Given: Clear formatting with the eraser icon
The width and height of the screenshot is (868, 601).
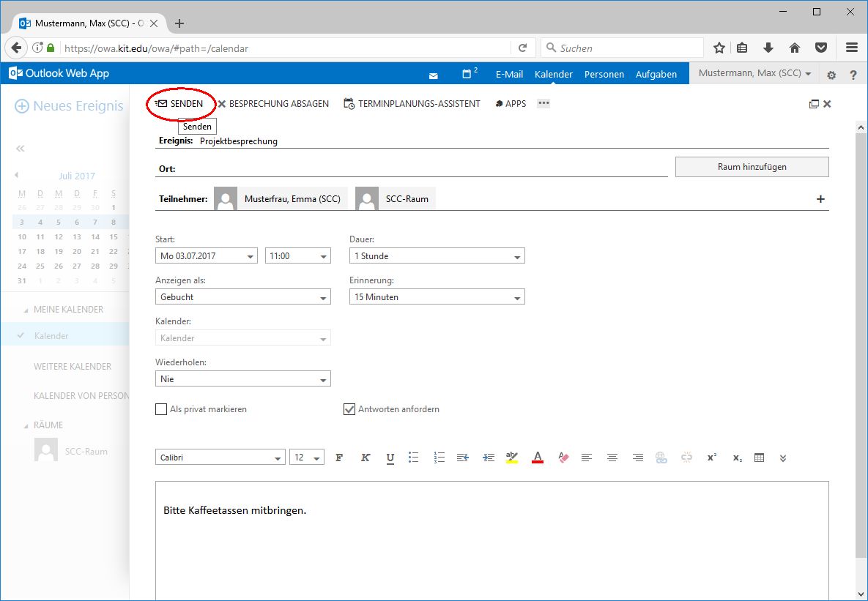Looking at the screenshot, I should [563, 458].
